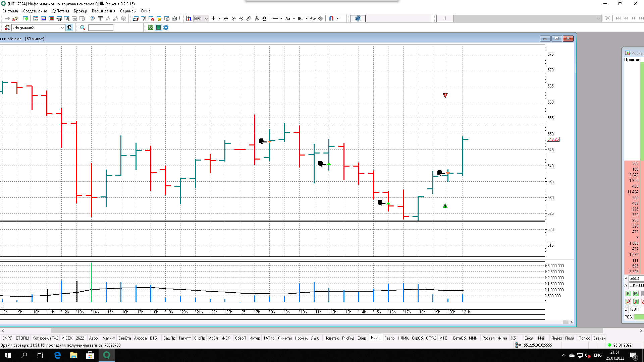Open the gold coins window icon
644x362 pixels.
[159, 19]
